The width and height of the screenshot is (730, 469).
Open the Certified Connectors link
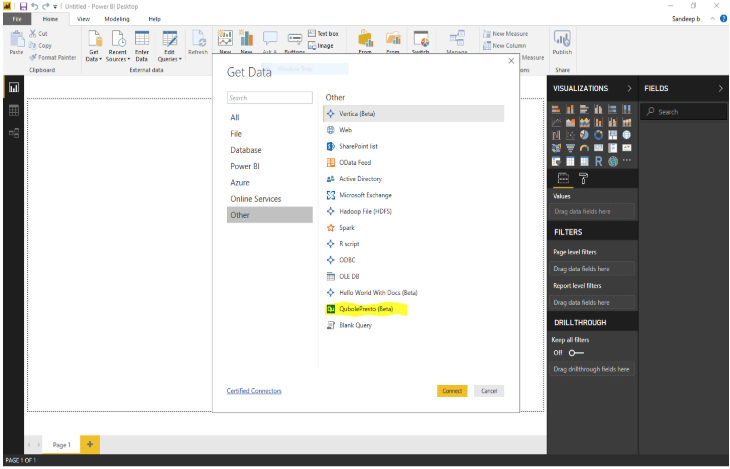coord(254,391)
